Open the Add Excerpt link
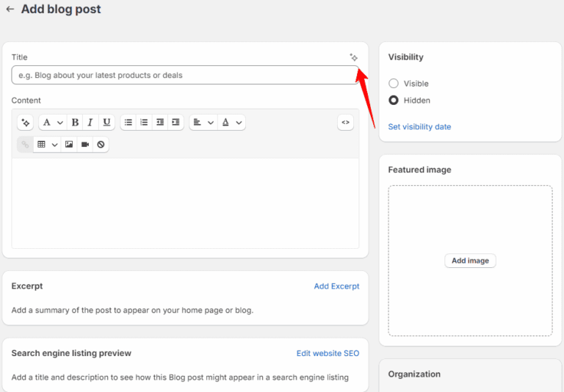 (336, 286)
